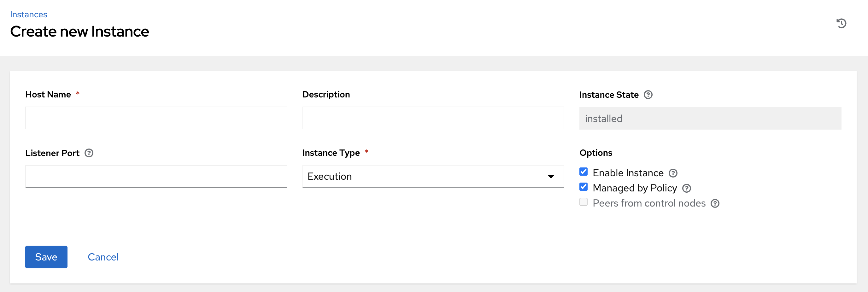The image size is (868, 292).
Task: Click the Options section label
Action: tap(595, 153)
